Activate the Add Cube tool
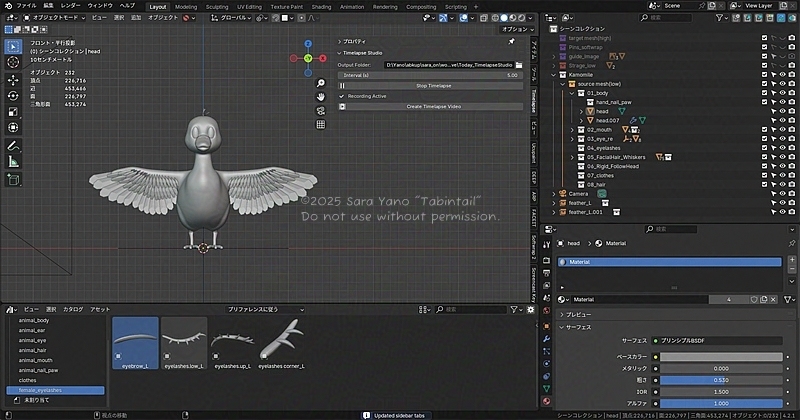This screenshot has width=800, height=420. coord(13,180)
